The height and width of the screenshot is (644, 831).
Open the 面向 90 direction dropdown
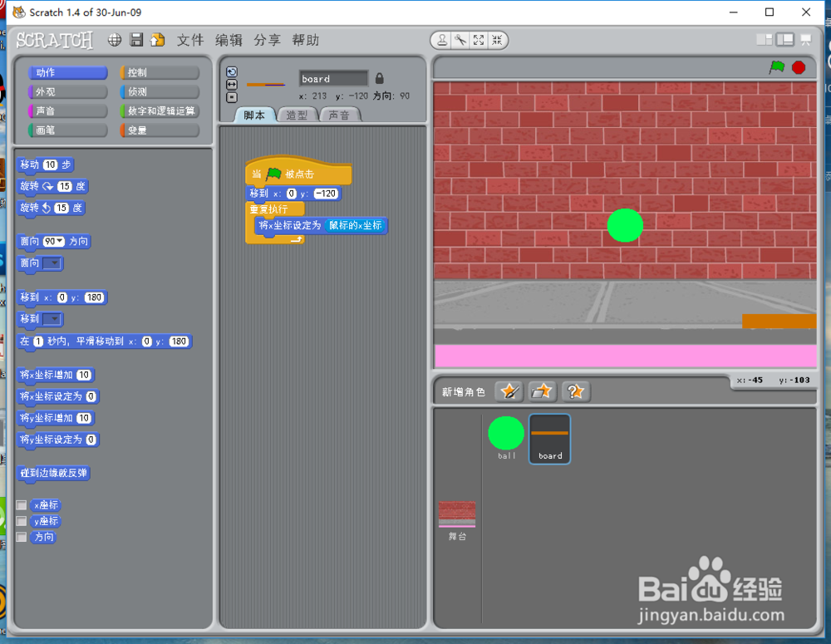point(54,241)
